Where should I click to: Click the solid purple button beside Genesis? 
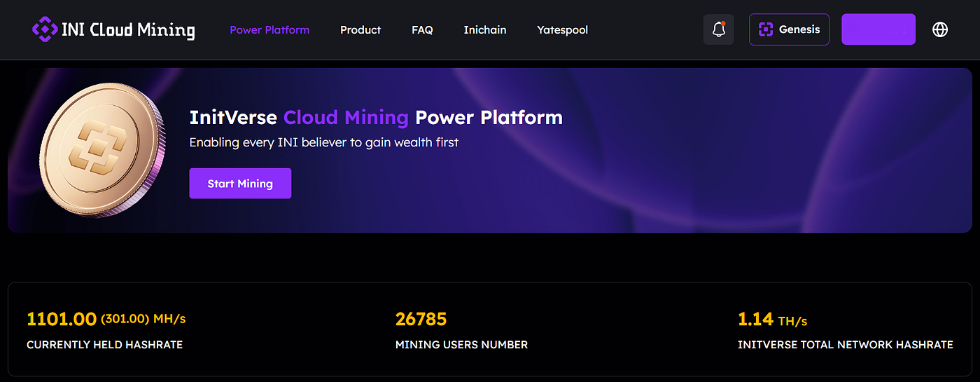[878, 29]
